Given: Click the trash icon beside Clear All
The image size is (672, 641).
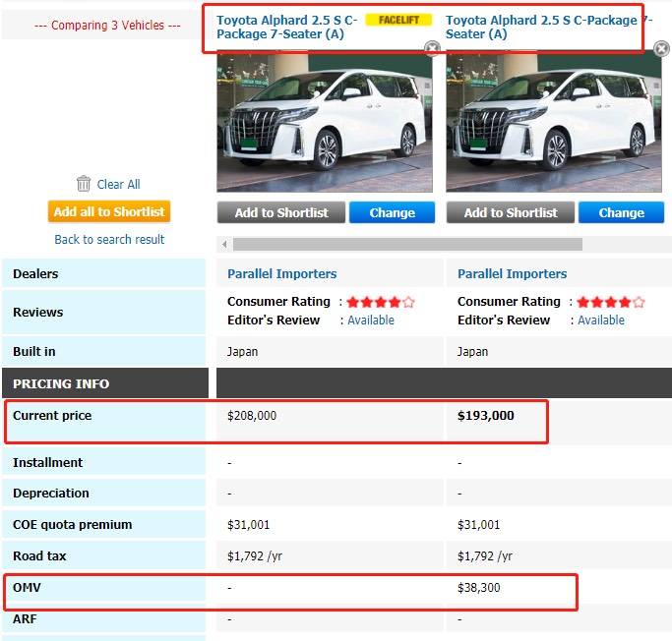Looking at the screenshot, I should point(84,184).
